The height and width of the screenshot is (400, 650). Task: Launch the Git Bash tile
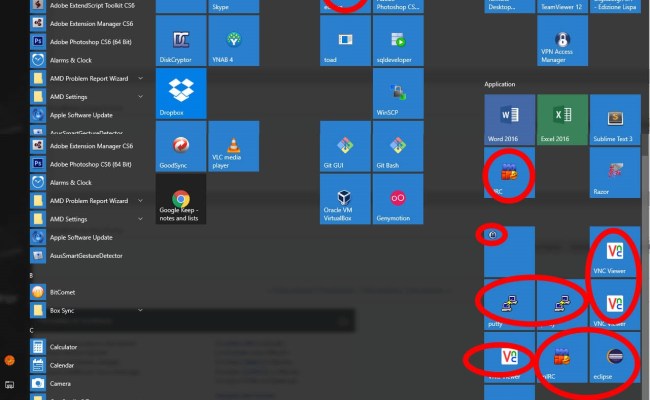(398, 146)
